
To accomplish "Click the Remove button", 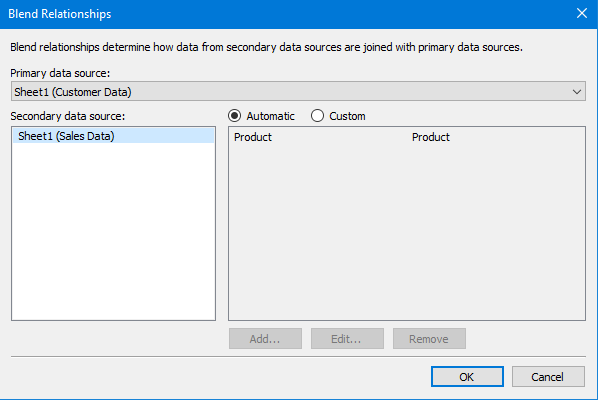I will [429, 339].
